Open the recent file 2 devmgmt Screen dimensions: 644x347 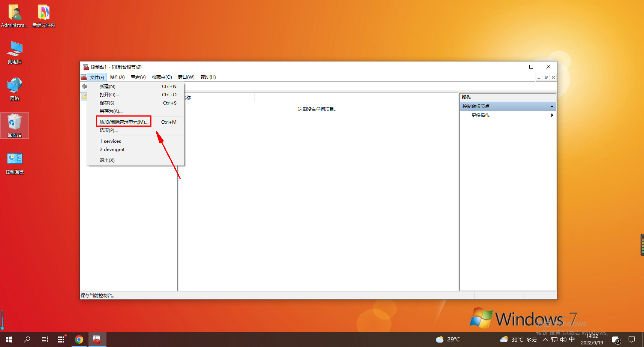click(136, 150)
